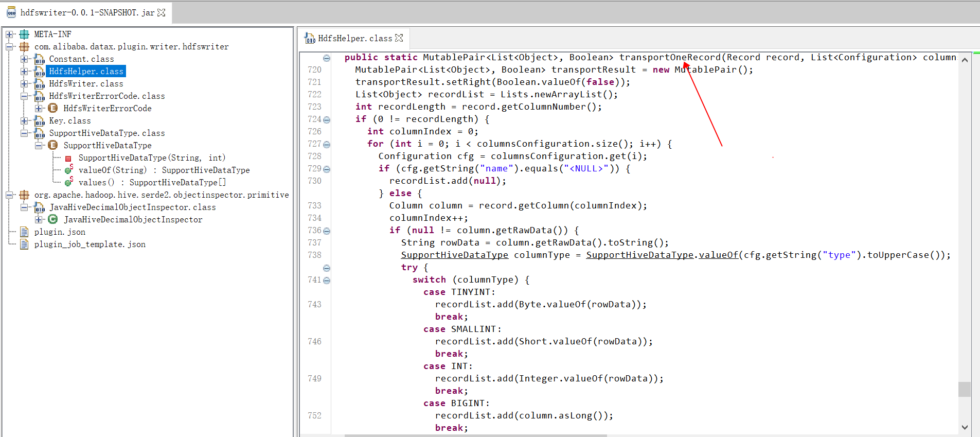Fold the for loop at line 727
Viewport: 980px width, 437px height.
[327, 145]
